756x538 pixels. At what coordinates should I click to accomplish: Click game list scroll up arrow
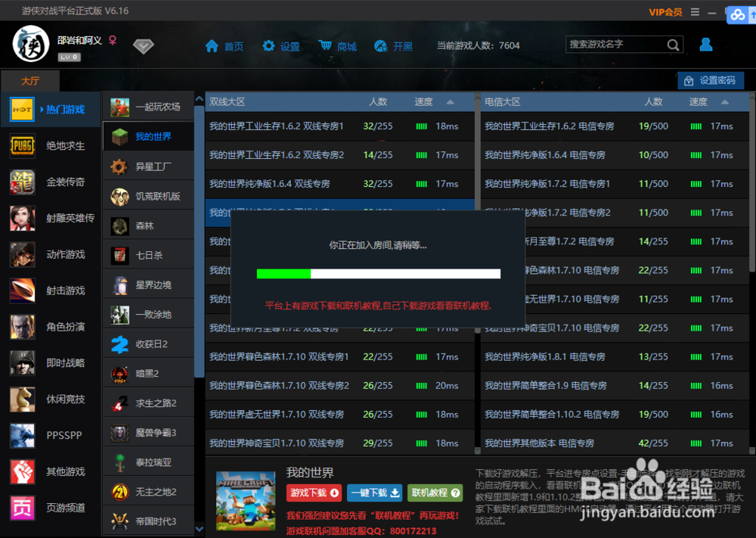[199, 98]
